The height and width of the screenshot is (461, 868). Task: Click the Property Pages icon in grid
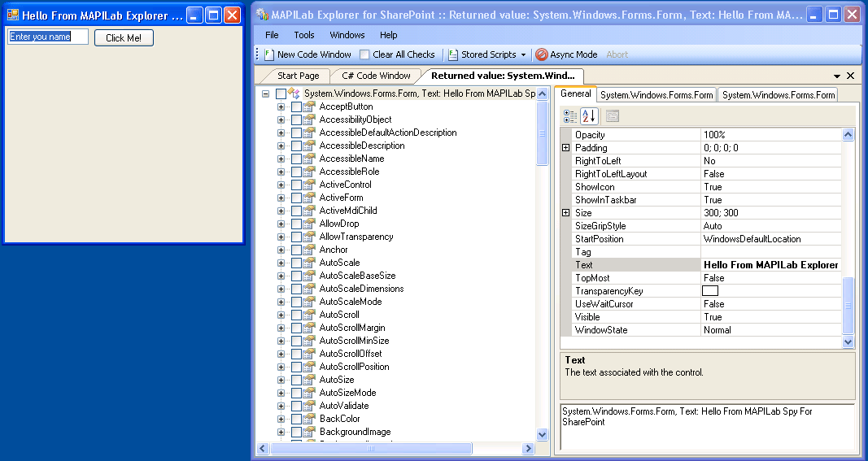(x=612, y=115)
